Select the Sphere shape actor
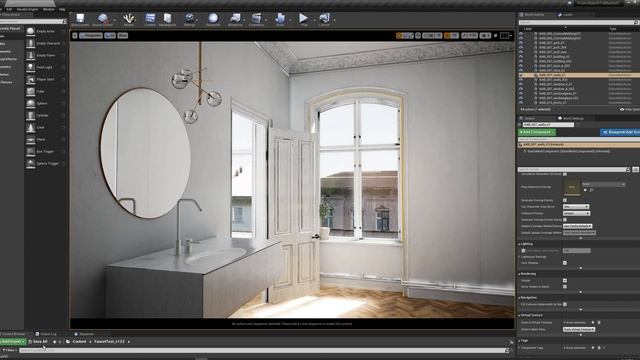640x360 pixels. pos(46,104)
